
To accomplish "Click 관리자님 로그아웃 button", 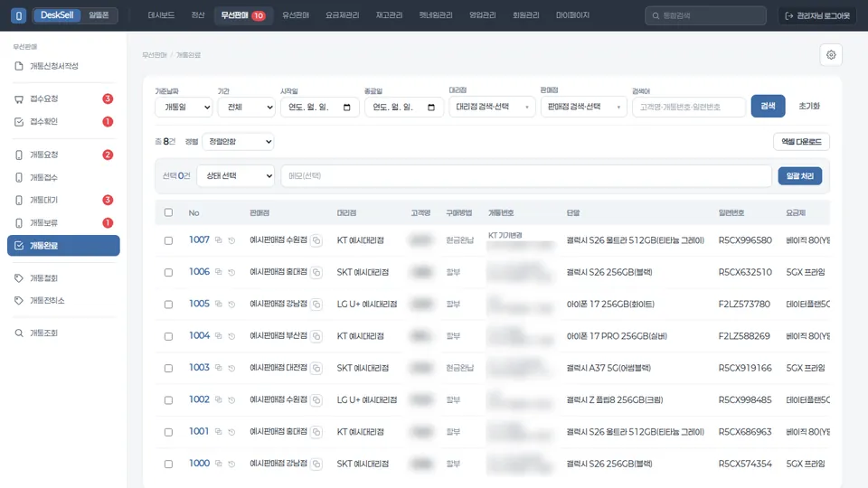I will point(817,15).
